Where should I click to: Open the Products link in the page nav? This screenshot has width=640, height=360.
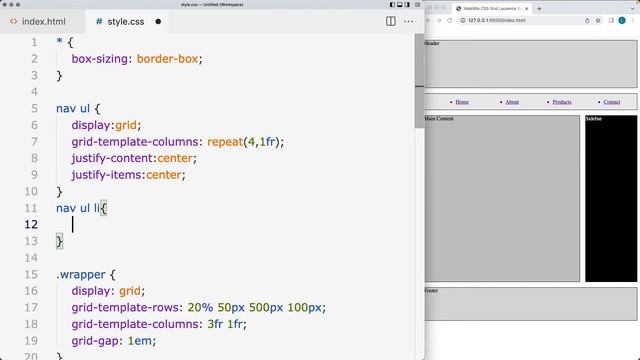coord(562,102)
